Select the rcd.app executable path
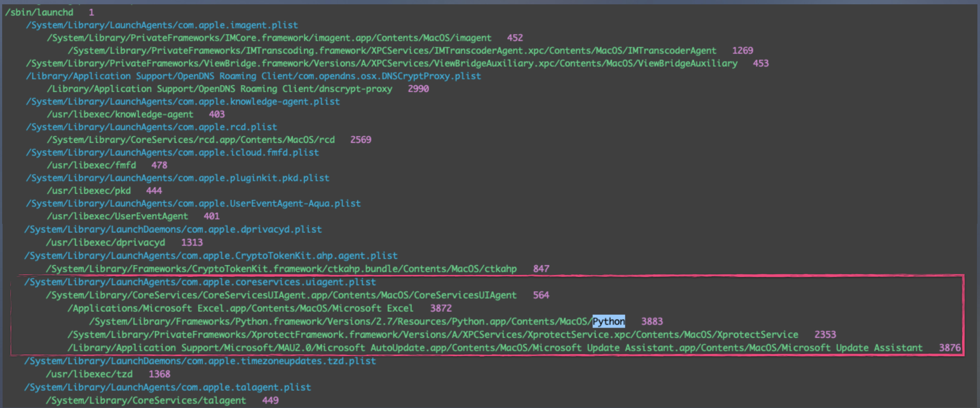This screenshot has height=408, width=980. [x=191, y=140]
